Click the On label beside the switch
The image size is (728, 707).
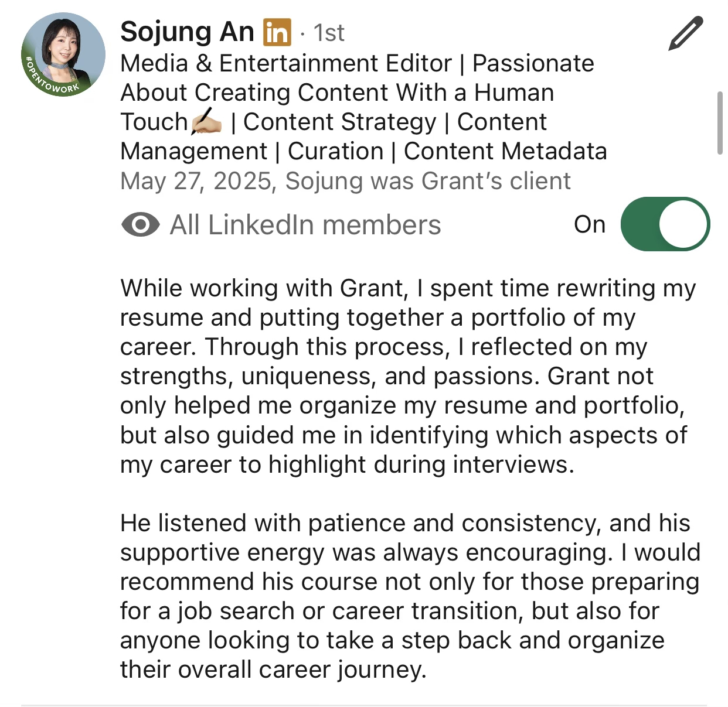tap(589, 224)
